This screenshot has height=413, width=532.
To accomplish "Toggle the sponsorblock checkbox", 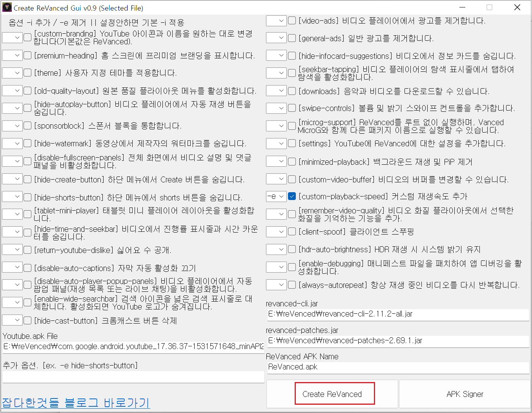I will (27, 126).
